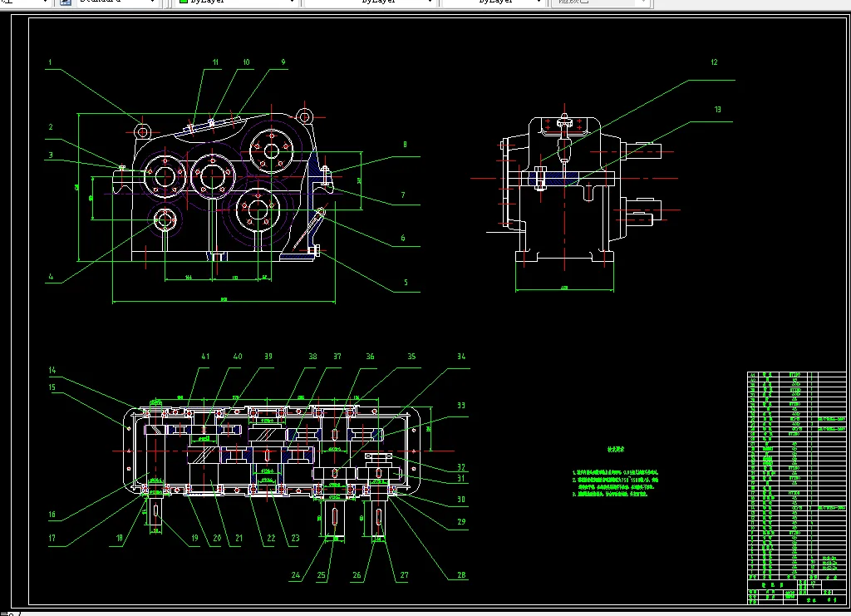Select callout number 4 leader label
851x616 pixels.
coord(51,277)
